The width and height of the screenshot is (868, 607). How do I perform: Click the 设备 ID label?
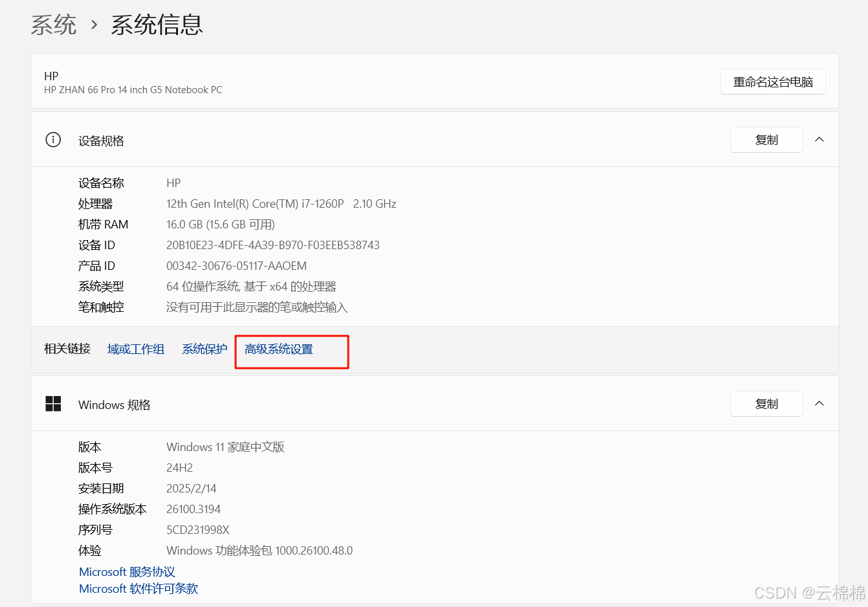click(96, 245)
